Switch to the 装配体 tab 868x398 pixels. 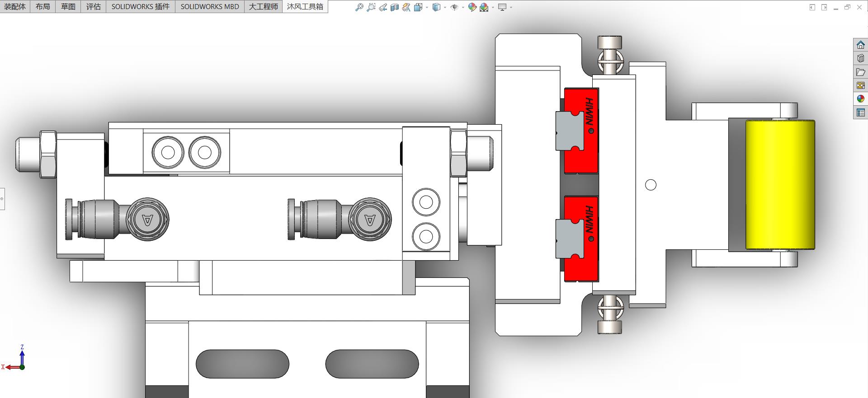[15, 6]
